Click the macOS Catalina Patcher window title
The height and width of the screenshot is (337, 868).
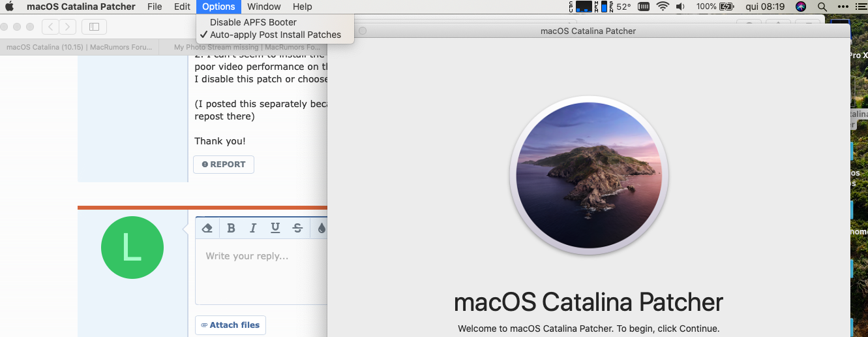pyautogui.click(x=588, y=31)
